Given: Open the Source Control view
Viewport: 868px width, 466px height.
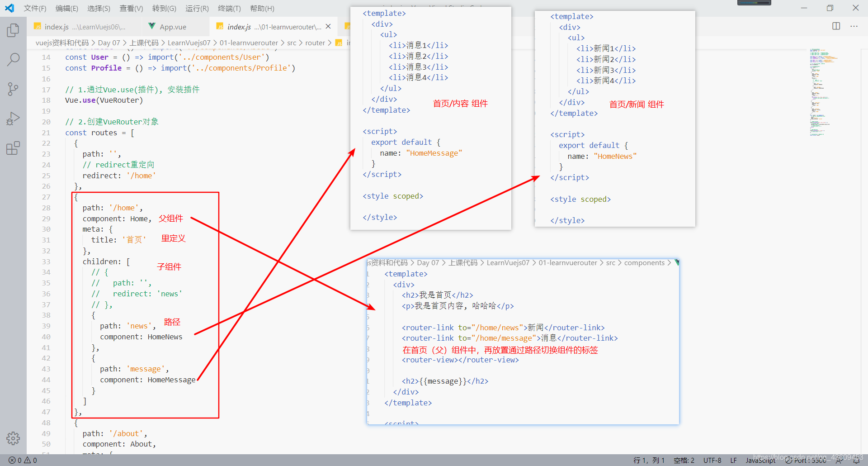Looking at the screenshot, I should pos(13,89).
